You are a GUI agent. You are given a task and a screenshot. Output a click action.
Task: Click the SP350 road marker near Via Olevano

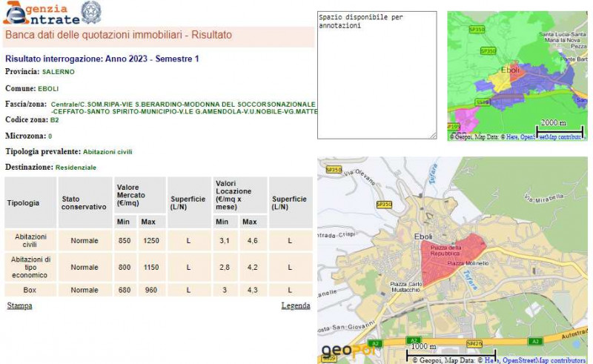pos(334,170)
